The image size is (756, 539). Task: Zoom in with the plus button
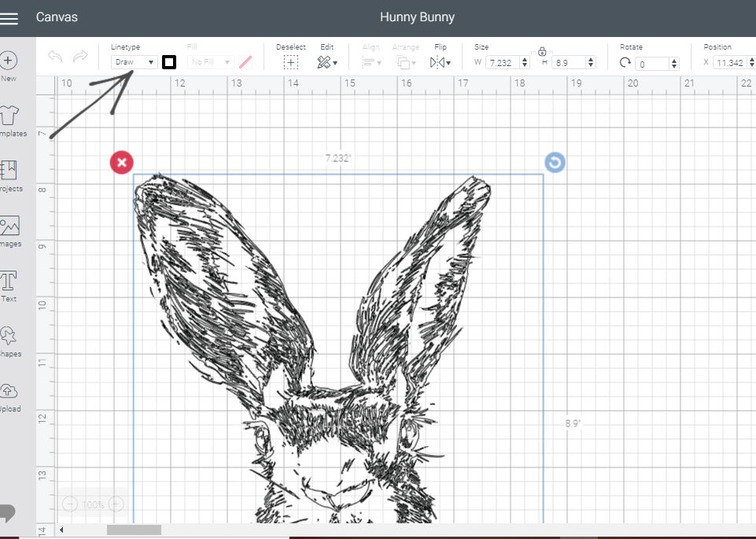coord(116,504)
